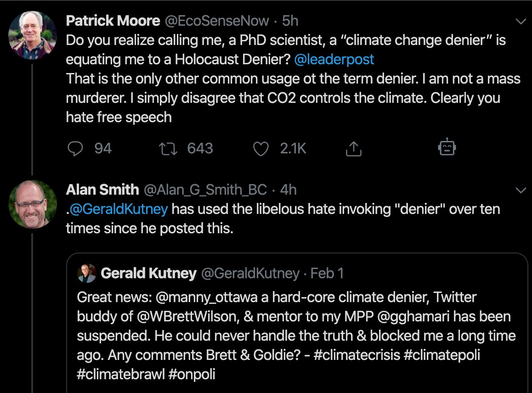532x393 pixels.
Task: Open the @leaderpost mention link
Action: [334, 59]
